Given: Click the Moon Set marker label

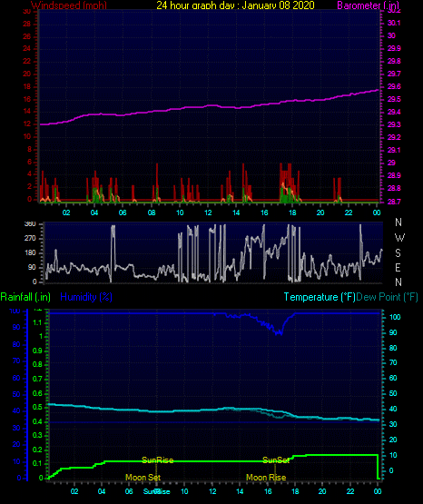Looking at the screenshot, I should coord(143,478).
